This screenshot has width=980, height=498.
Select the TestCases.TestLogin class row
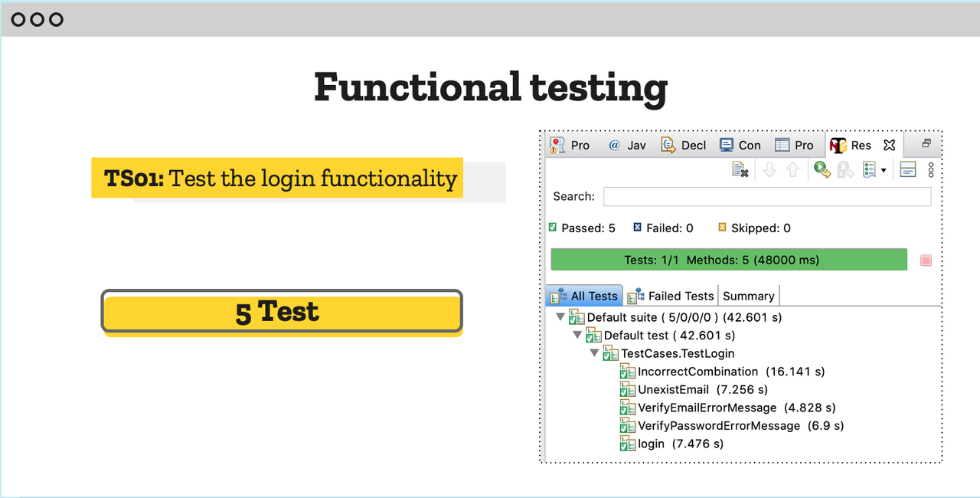pyautogui.click(x=668, y=353)
